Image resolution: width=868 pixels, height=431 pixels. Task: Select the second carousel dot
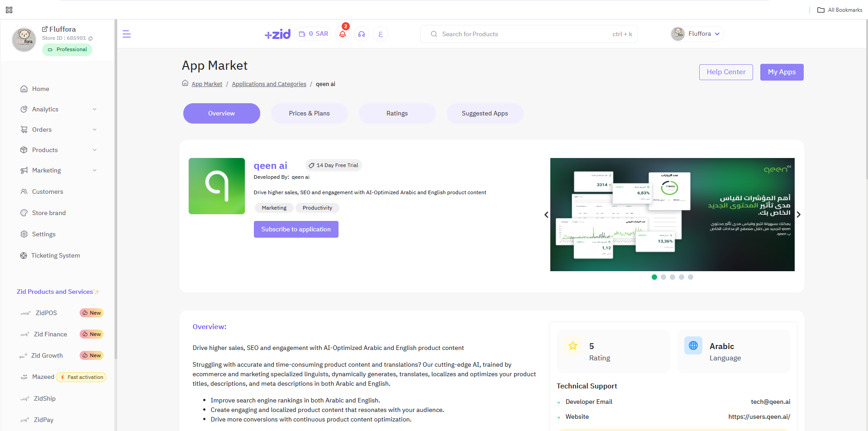click(x=663, y=277)
